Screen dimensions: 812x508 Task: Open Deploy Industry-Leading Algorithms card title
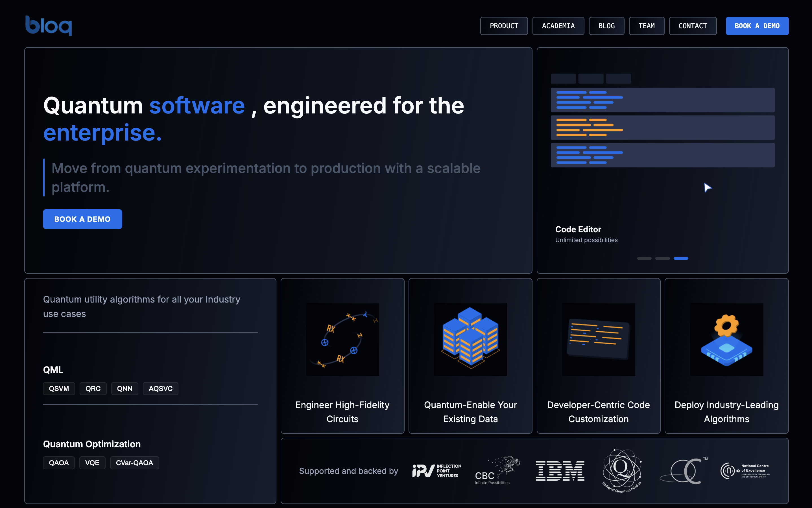pyautogui.click(x=727, y=412)
